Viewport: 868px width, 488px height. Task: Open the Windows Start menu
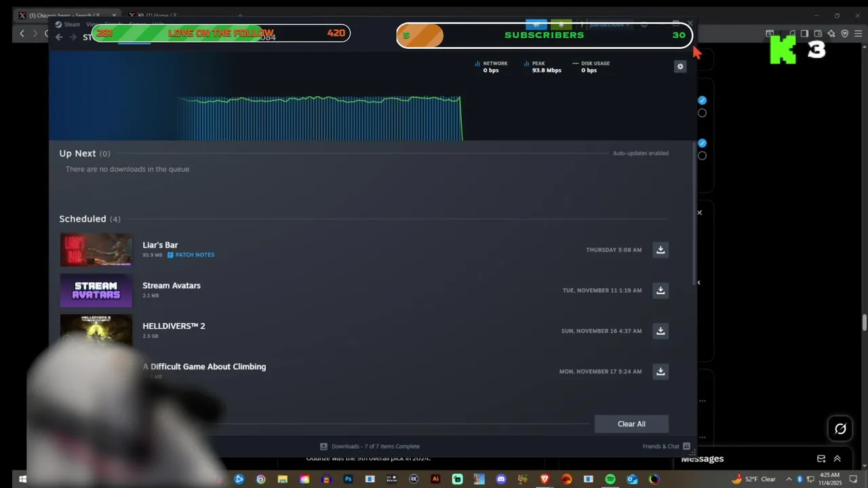22,479
